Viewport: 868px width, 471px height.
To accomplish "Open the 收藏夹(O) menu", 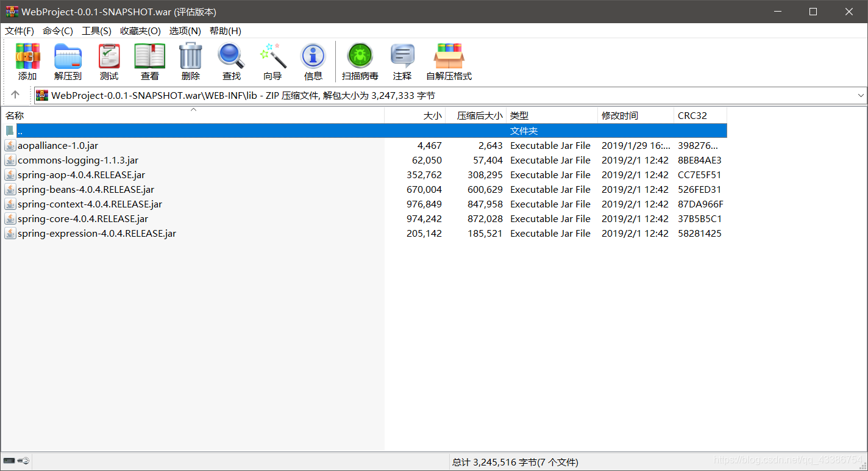I will point(141,31).
